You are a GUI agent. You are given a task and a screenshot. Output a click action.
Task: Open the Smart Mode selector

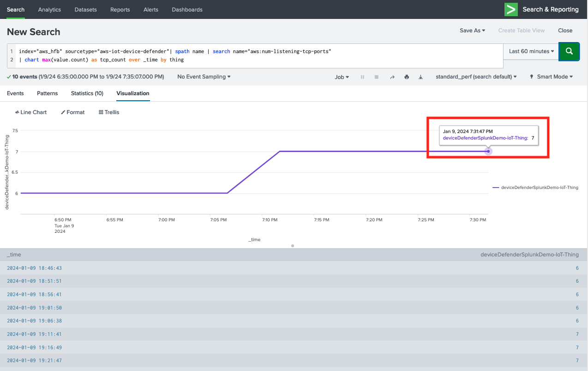pos(551,77)
